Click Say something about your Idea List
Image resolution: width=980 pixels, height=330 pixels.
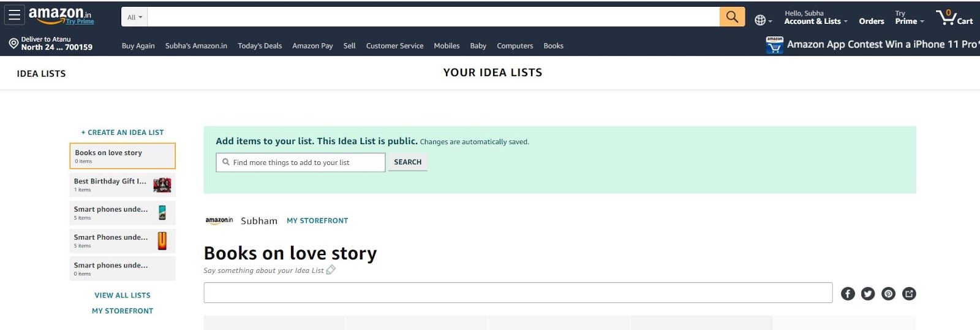coord(263,271)
